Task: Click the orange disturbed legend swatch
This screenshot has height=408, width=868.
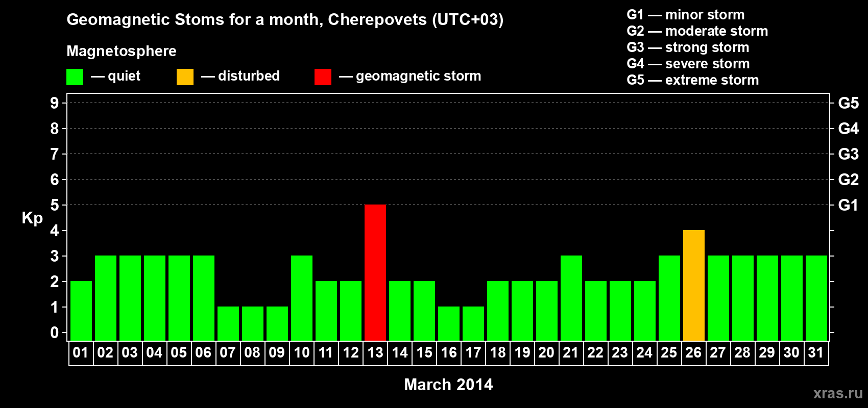Action: (185, 77)
